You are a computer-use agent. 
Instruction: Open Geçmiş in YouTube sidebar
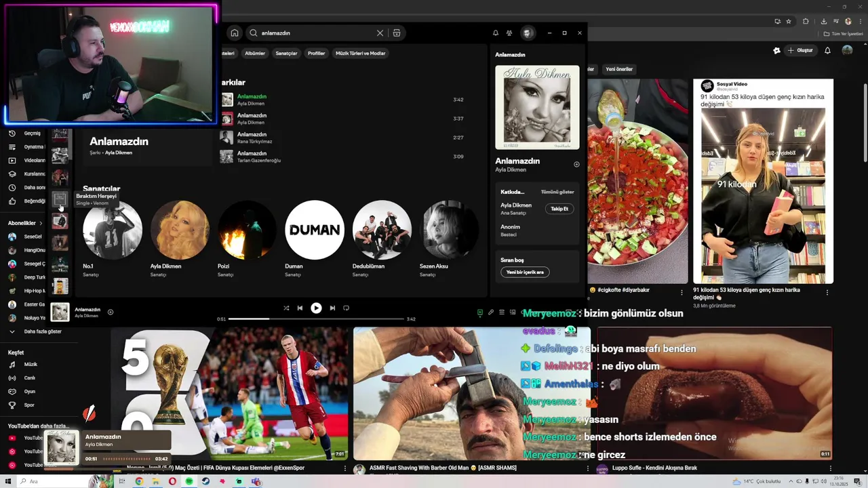(26, 134)
